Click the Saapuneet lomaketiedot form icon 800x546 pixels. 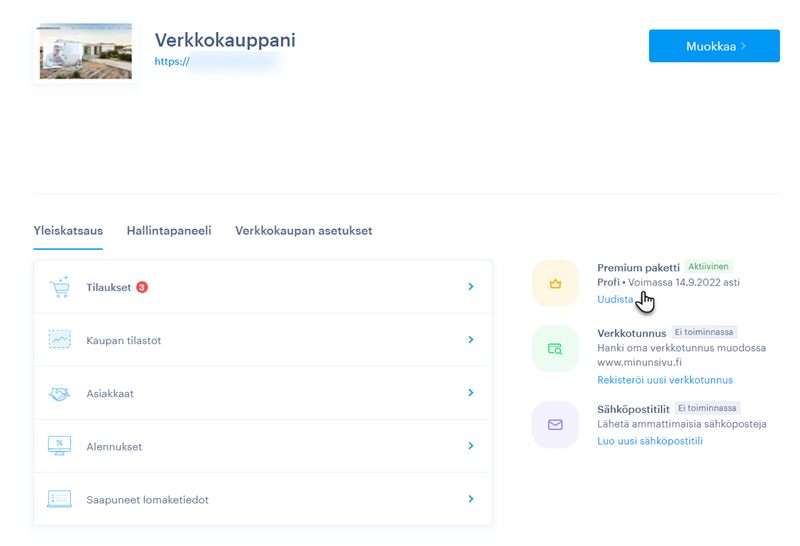coord(59,499)
